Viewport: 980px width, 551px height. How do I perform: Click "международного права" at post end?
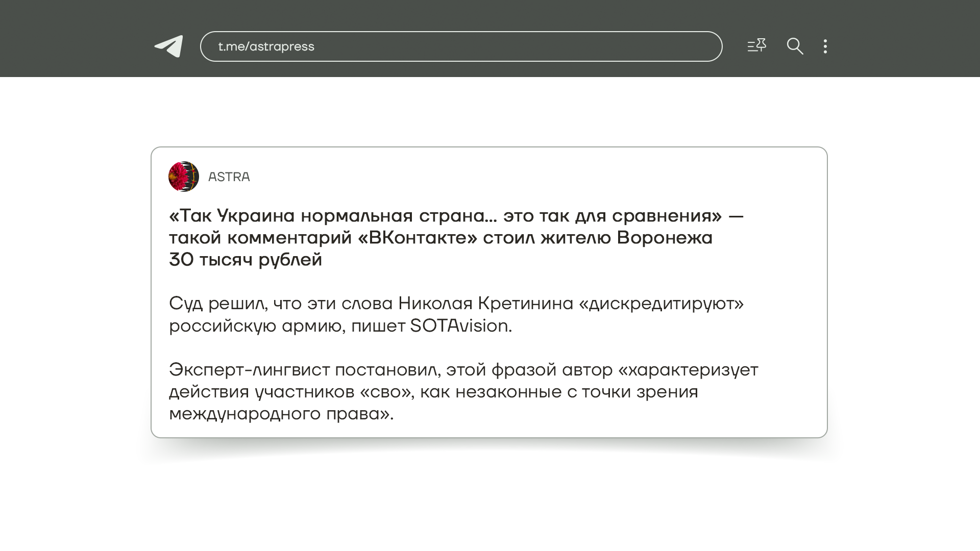click(281, 414)
